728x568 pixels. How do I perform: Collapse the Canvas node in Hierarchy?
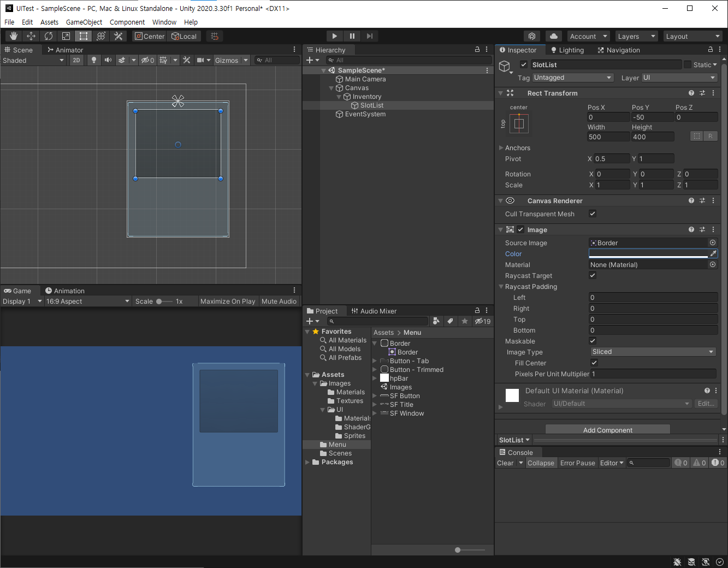point(332,88)
